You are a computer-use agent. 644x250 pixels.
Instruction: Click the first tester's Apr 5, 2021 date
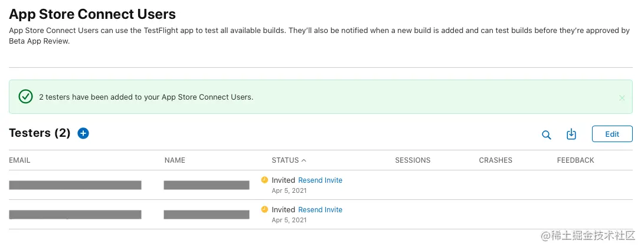pyautogui.click(x=289, y=190)
